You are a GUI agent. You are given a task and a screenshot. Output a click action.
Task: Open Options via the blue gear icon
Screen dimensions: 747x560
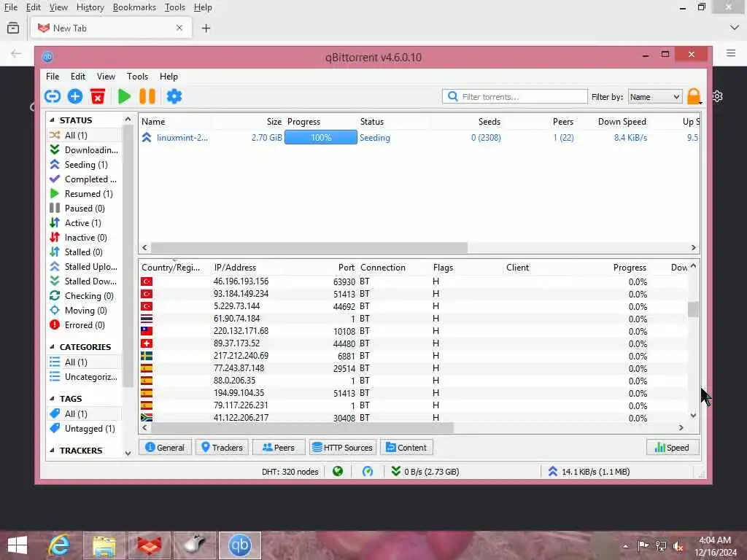[174, 97]
